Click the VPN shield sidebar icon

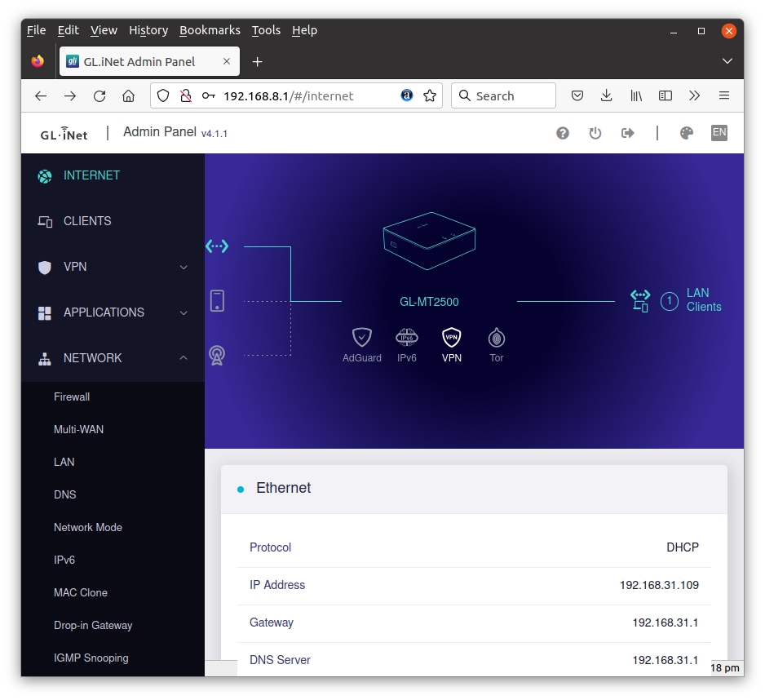click(44, 267)
